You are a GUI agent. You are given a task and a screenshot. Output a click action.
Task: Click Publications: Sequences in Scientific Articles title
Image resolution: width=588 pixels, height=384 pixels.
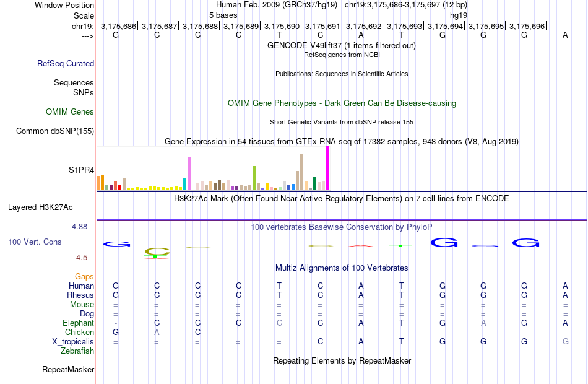pos(342,74)
